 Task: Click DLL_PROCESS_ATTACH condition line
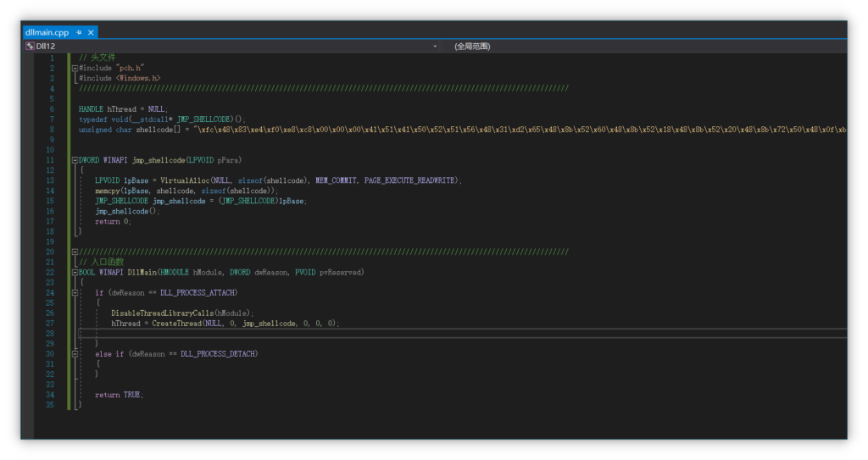click(166, 293)
